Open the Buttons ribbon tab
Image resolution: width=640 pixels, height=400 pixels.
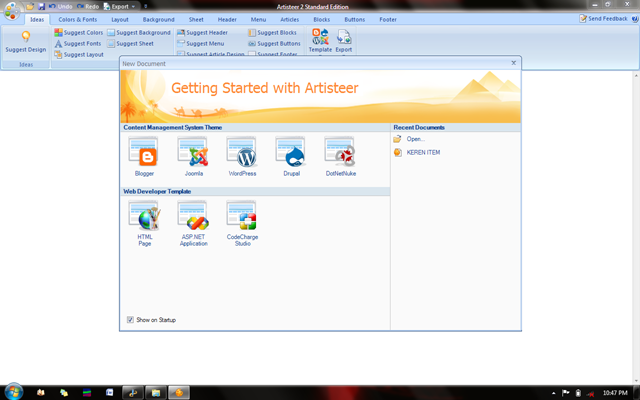(x=355, y=20)
